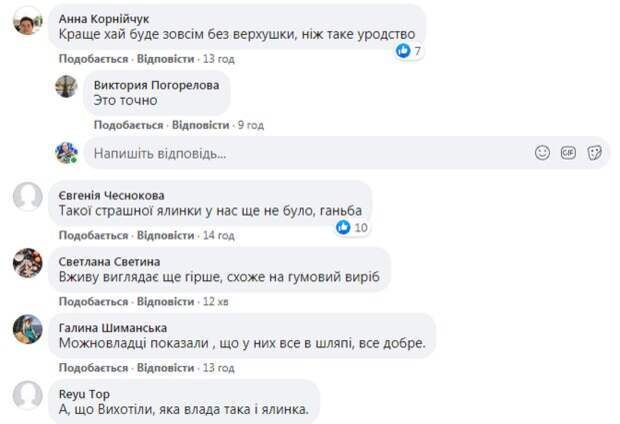Open the Галина Шиманська name link
This screenshot has width=620, height=424.
click(113, 328)
